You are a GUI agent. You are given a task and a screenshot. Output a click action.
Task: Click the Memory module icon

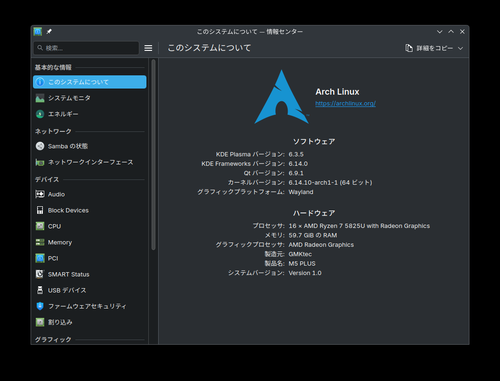coord(40,242)
